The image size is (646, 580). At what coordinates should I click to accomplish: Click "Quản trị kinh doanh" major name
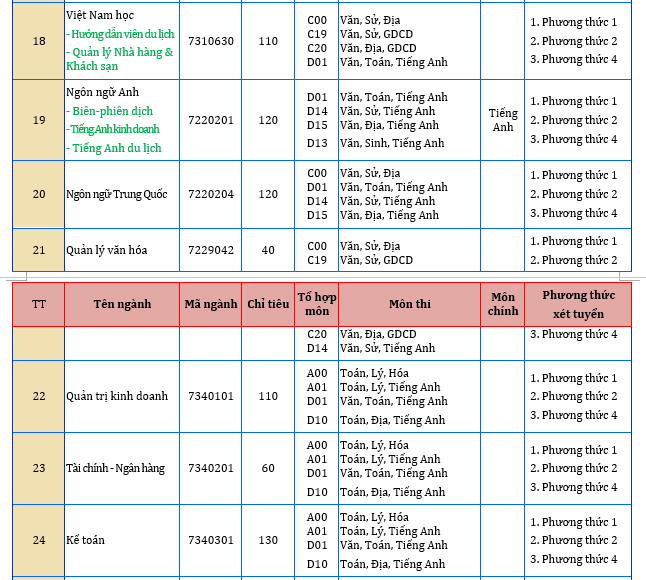coord(117,396)
